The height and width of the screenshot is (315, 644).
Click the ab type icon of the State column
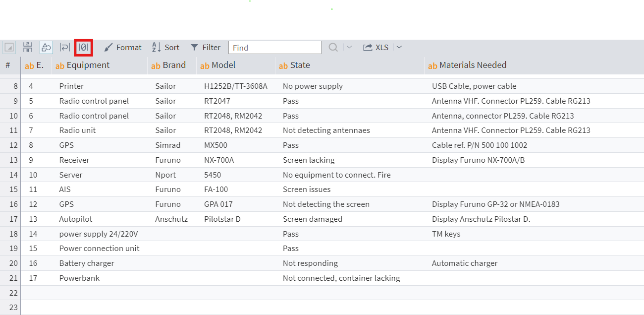coord(283,65)
